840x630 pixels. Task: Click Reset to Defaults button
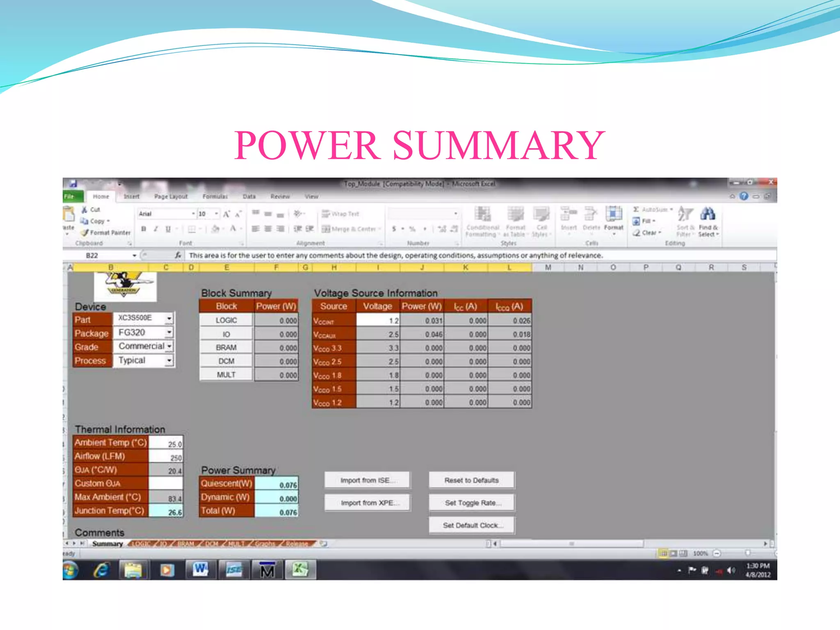click(x=472, y=480)
